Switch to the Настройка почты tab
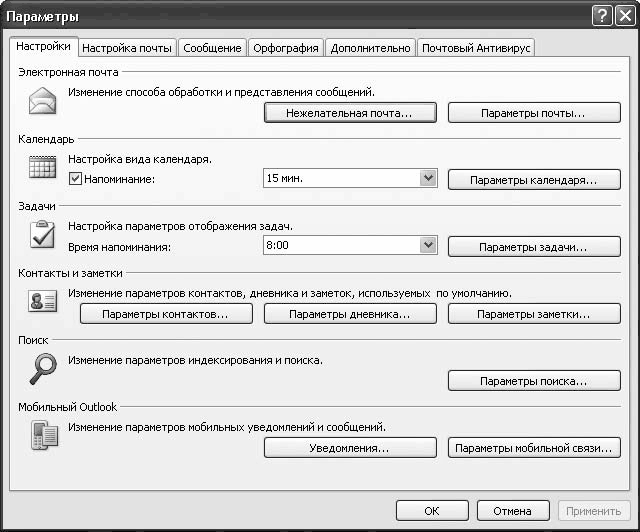The image size is (640, 532). pyautogui.click(x=127, y=47)
